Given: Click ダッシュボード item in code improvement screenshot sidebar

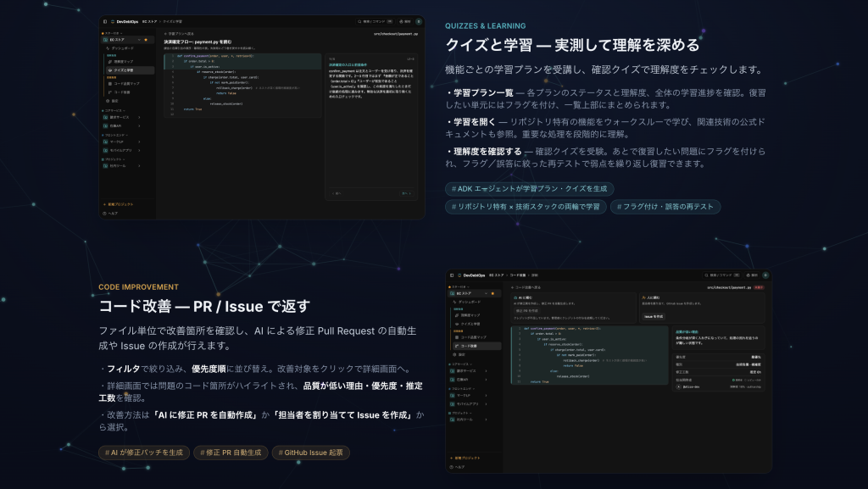Looking at the screenshot, I should click(x=468, y=302).
